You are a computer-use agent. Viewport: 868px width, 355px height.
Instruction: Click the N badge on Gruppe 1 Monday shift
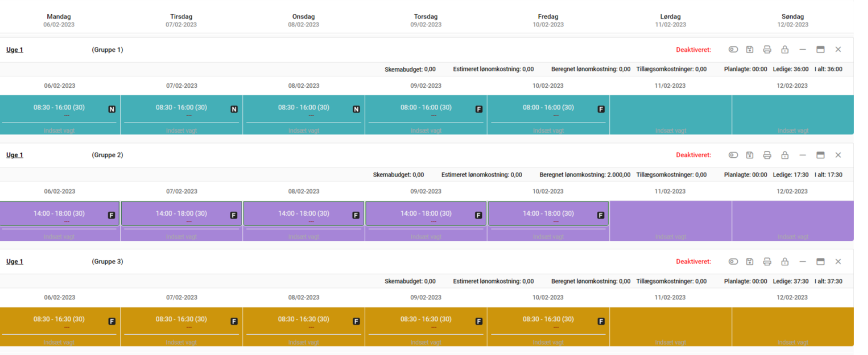tap(112, 109)
